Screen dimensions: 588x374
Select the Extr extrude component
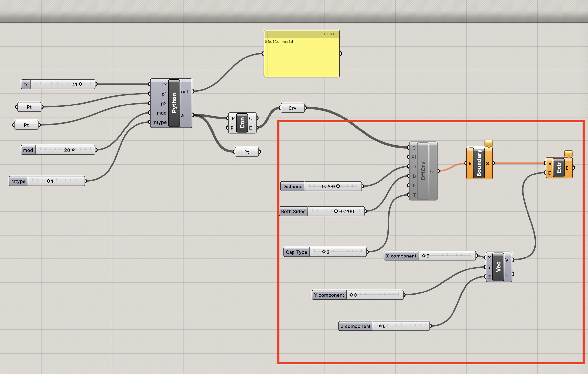pos(559,168)
